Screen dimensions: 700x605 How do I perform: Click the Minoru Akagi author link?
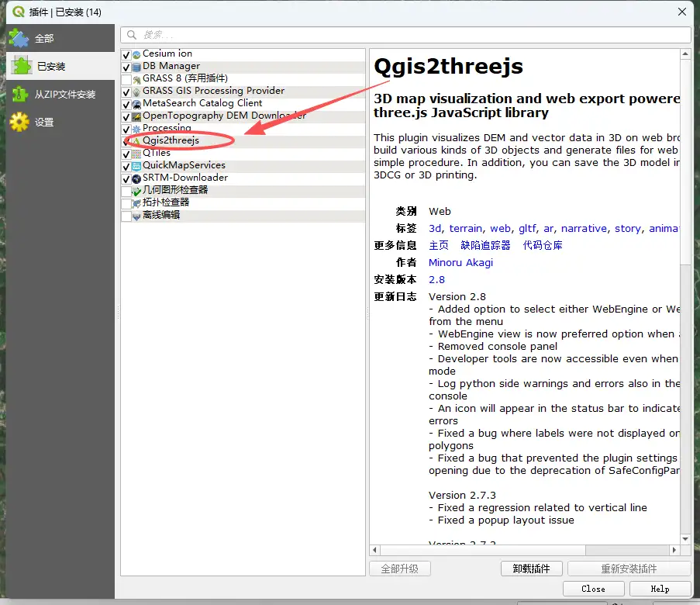[x=460, y=262]
